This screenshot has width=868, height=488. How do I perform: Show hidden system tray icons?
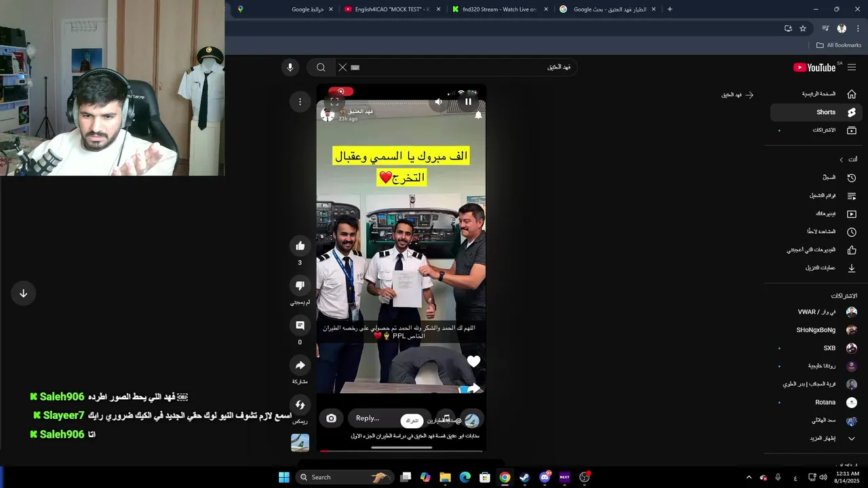pos(749,477)
